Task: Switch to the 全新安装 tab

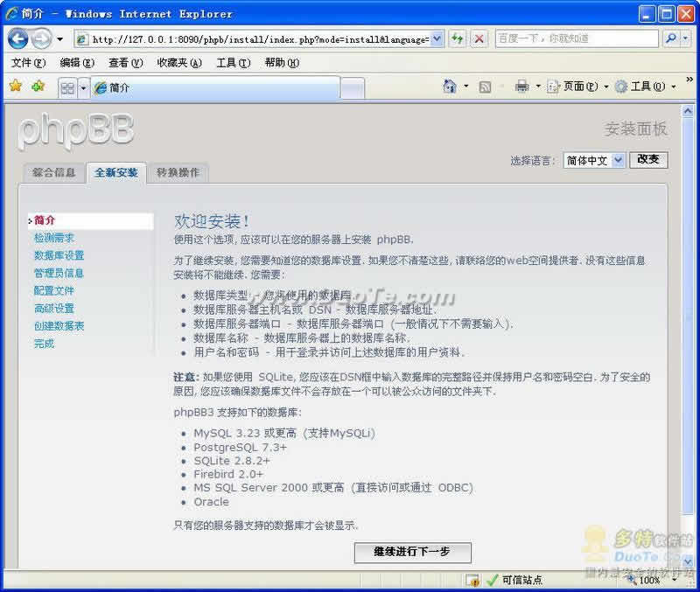Action: click(116, 172)
